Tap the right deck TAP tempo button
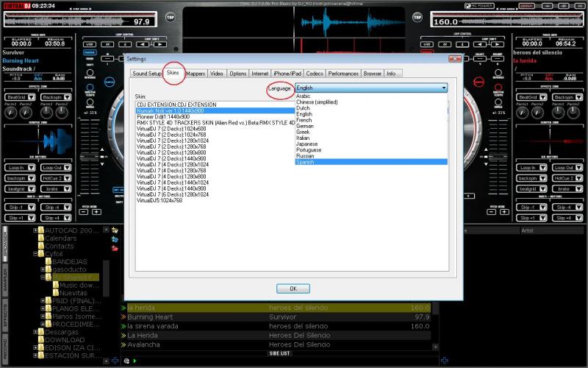588x368 pixels. click(417, 17)
